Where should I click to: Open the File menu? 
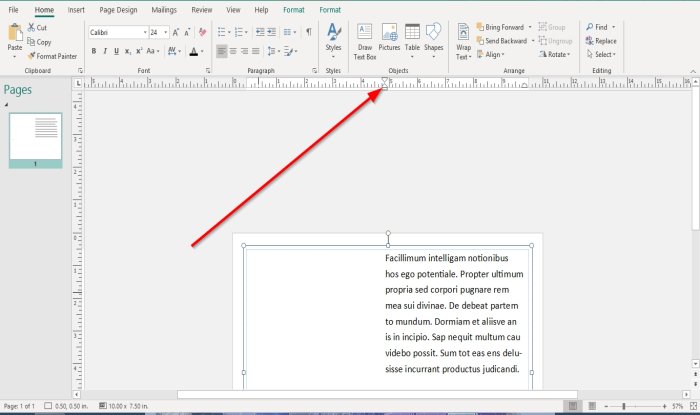pyautogui.click(x=13, y=9)
